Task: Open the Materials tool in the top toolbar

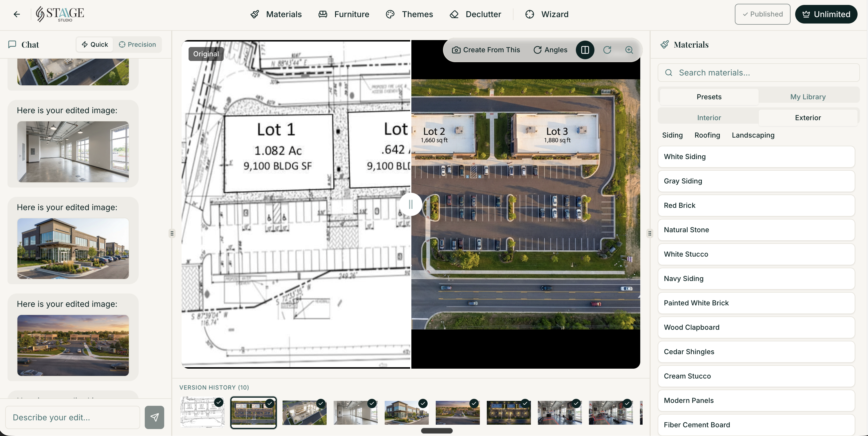Action: [276, 14]
